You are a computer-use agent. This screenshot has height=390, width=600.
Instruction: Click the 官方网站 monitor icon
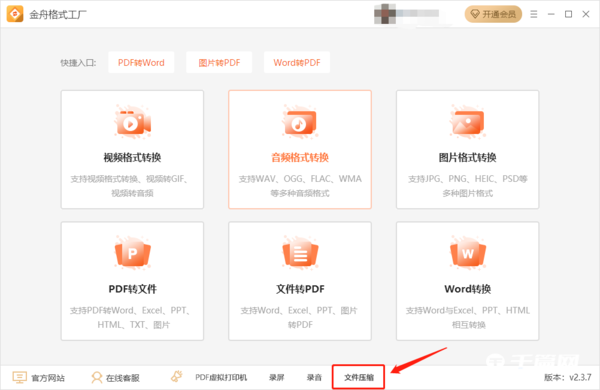[x=20, y=377]
